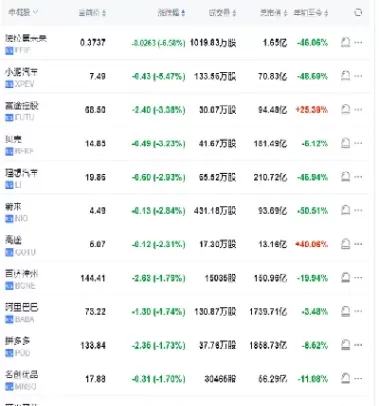Screen dimensions: 379x406
Task: Set a price alert bell for BEKE row
Action: tap(346, 143)
